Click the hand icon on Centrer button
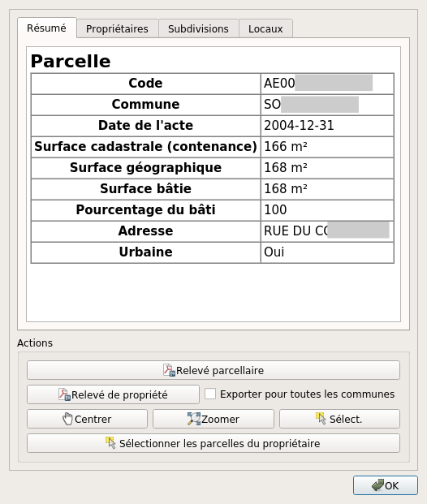The width and height of the screenshot is (427, 504). pyautogui.click(x=67, y=419)
